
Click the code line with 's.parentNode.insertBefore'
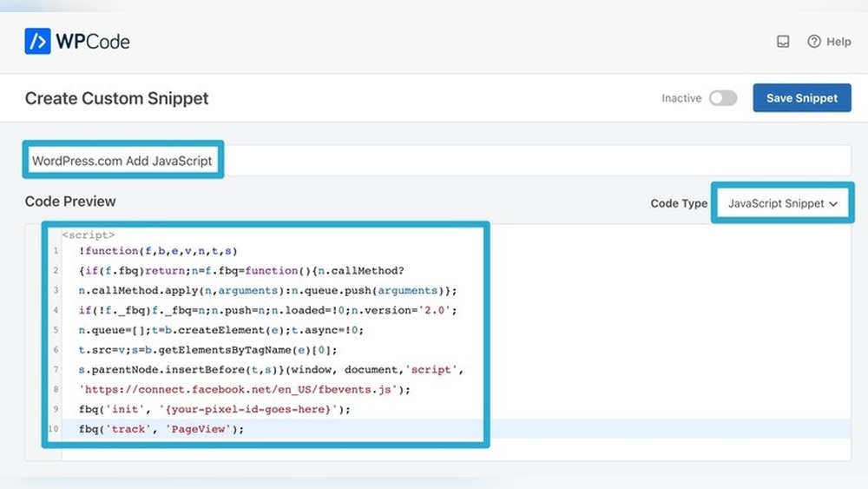coord(271,369)
